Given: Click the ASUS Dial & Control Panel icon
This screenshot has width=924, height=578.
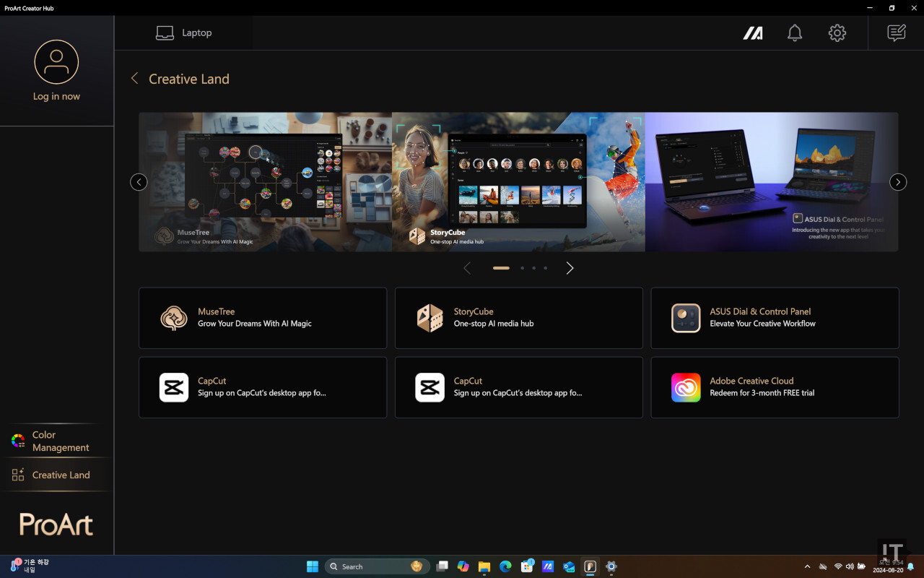Looking at the screenshot, I should tap(686, 318).
